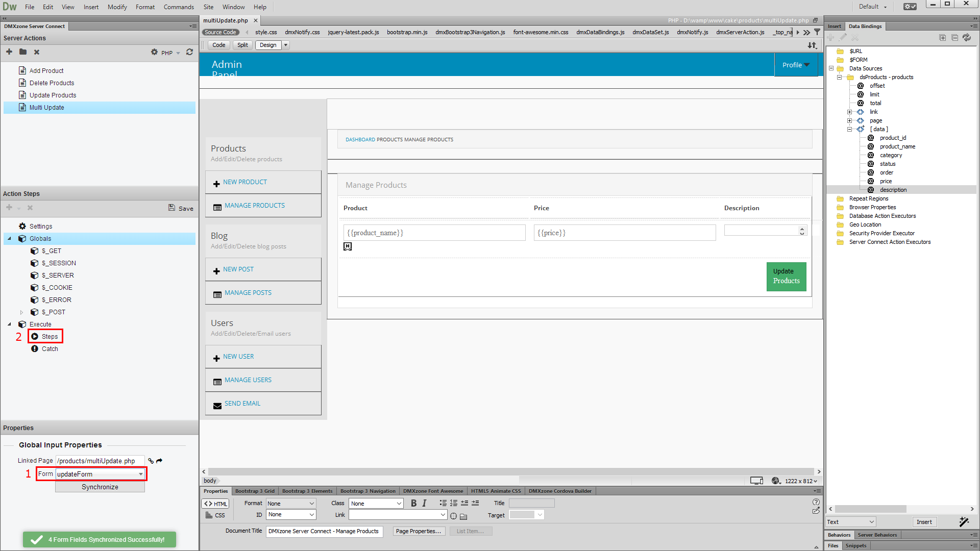Image resolution: width=980 pixels, height=551 pixels.
Task: Select the Update Products server action
Action: coord(53,95)
